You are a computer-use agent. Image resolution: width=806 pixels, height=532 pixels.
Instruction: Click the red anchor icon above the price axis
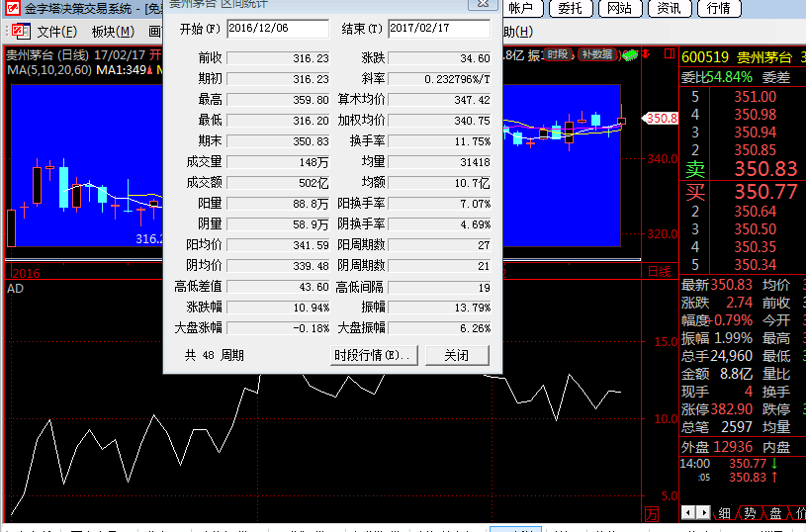[x=646, y=53]
